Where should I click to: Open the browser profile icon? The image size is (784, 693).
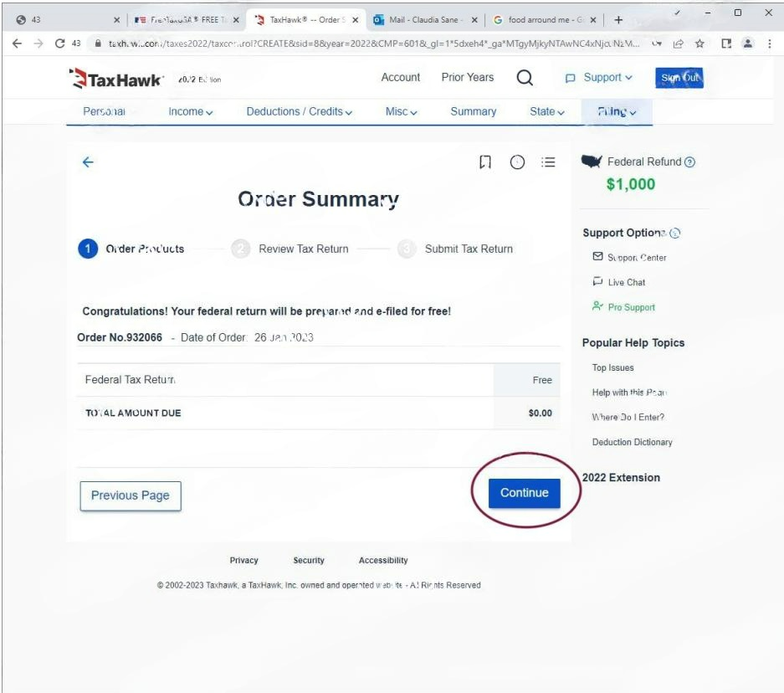(x=747, y=44)
